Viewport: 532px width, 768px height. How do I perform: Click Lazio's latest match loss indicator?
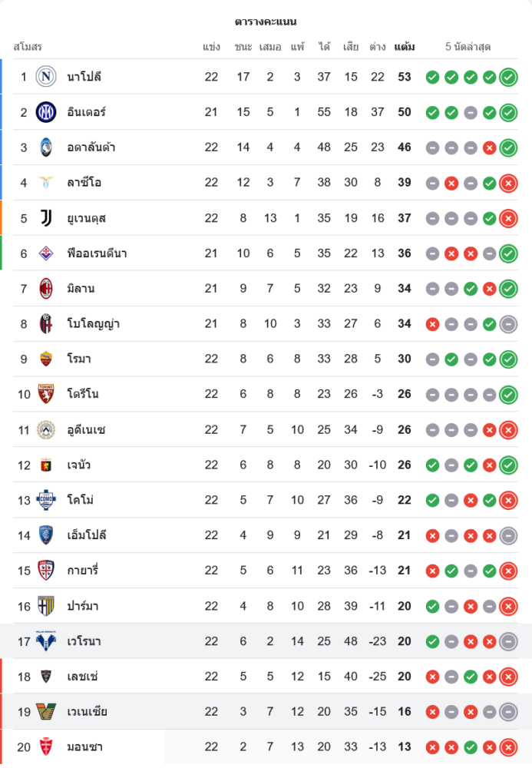[508, 183]
